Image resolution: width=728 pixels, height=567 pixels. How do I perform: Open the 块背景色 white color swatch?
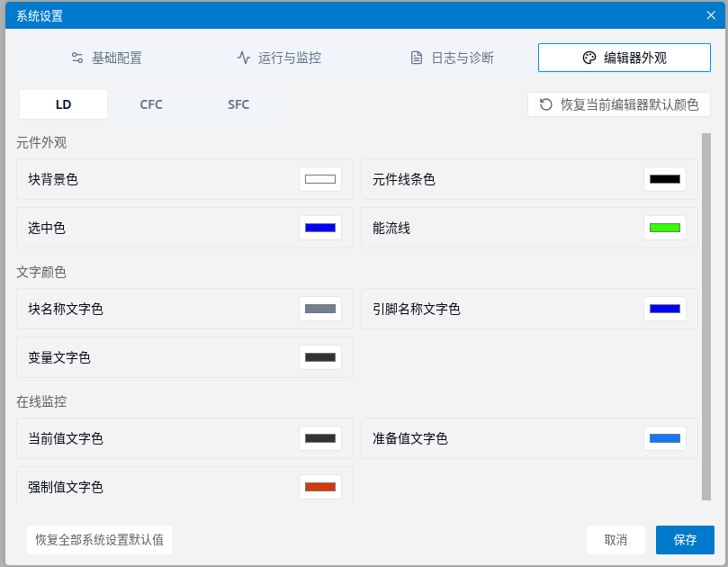pyautogui.click(x=320, y=179)
